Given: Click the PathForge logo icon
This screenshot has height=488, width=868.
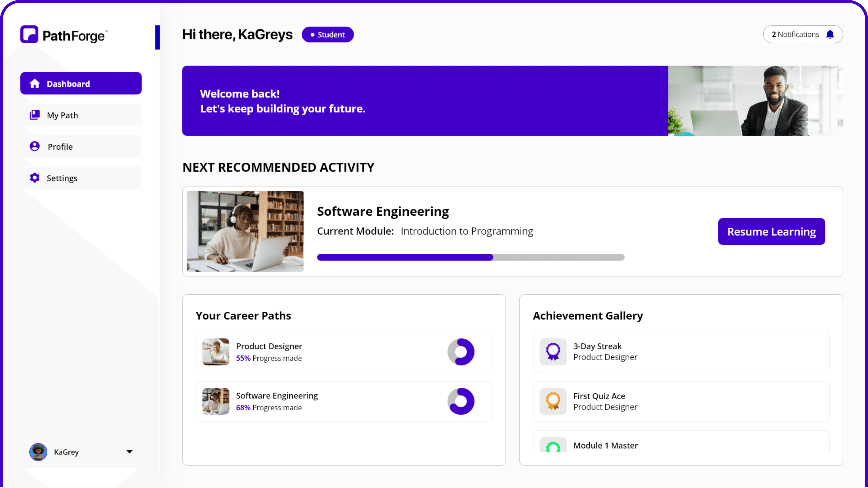Looking at the screenshot, I should (x=29, y=34).
